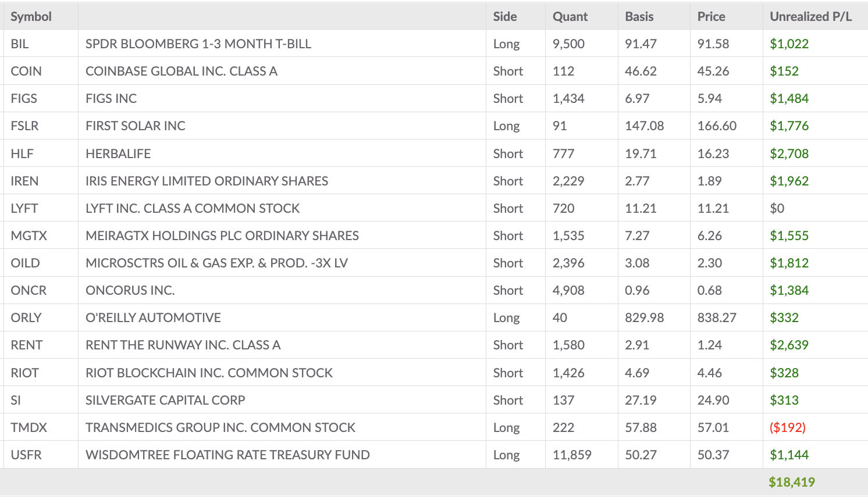Select the ONCR symbol cell
This screenshot has height=500, width=868.
[x=29, y=290]
